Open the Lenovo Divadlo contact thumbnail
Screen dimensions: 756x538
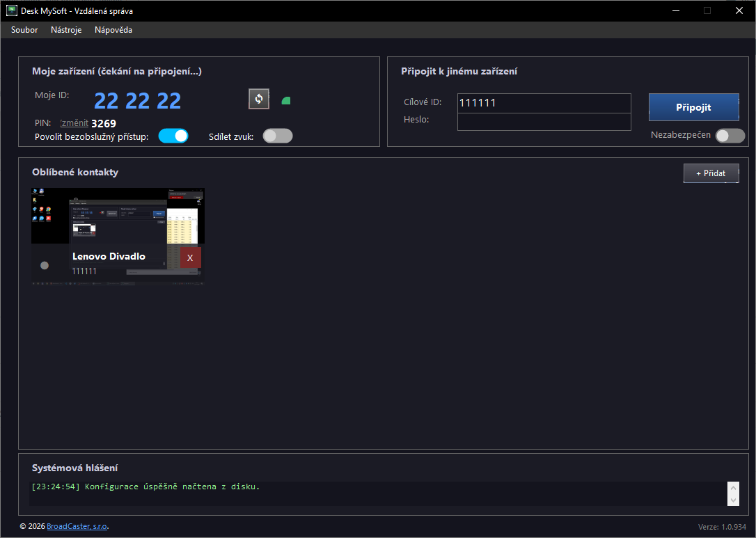pos(118,236)
